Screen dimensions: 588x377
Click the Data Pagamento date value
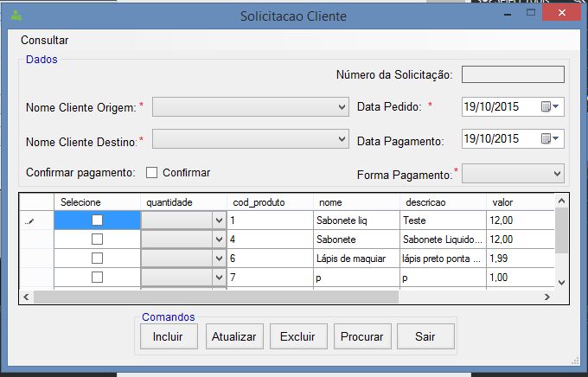[x=491, y=139]
